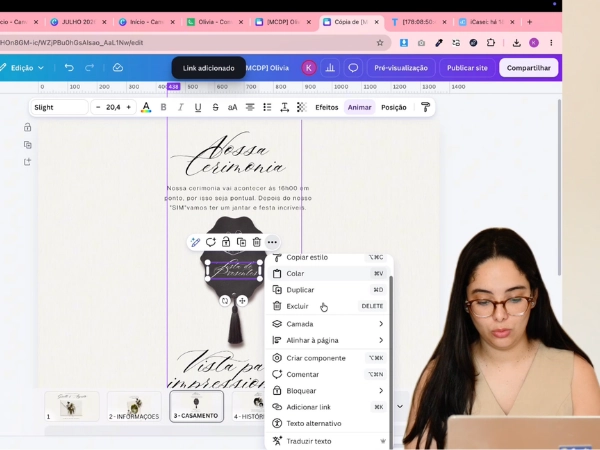Choose Traduzir texto menu entry

tap(328, 441)
